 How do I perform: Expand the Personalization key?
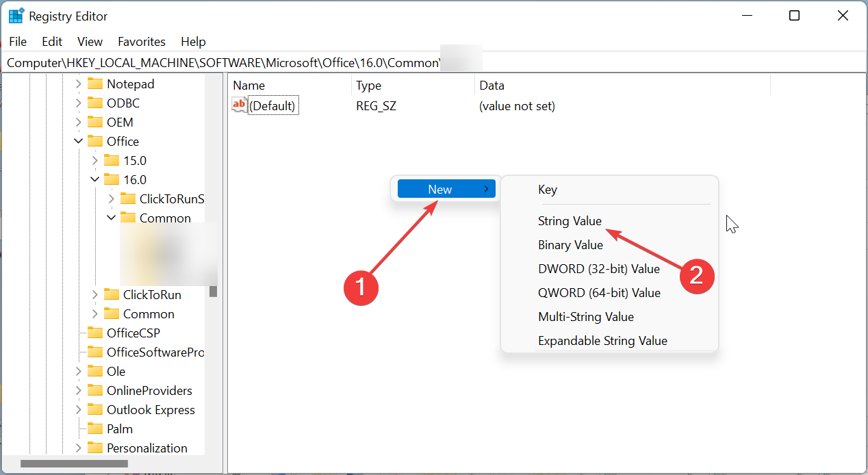click(78, 448)
